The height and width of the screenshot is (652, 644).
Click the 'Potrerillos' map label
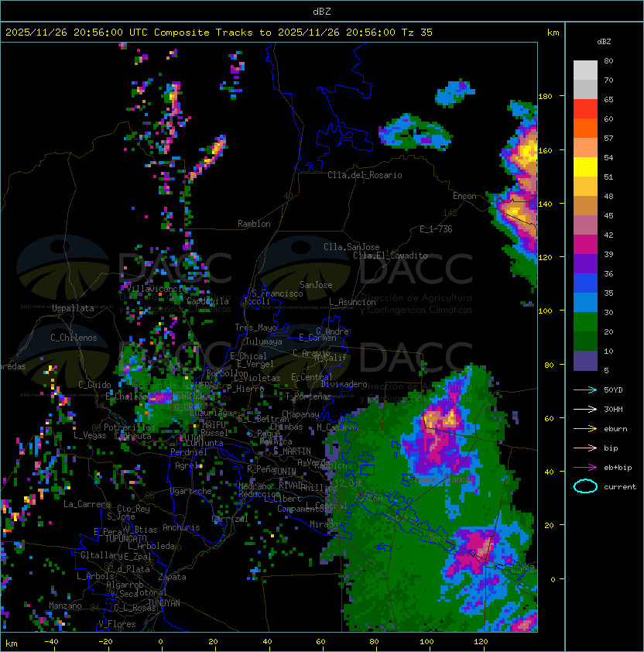[129, 427]
